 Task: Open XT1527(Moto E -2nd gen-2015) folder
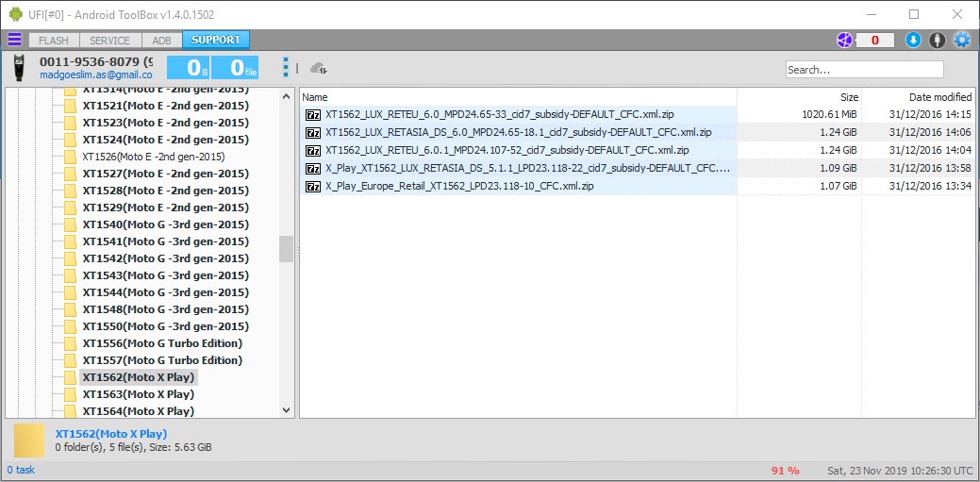[x=165, y=174]
